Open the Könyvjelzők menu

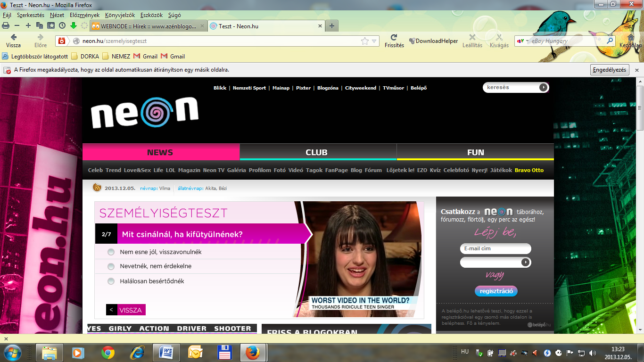coord(119,15)
